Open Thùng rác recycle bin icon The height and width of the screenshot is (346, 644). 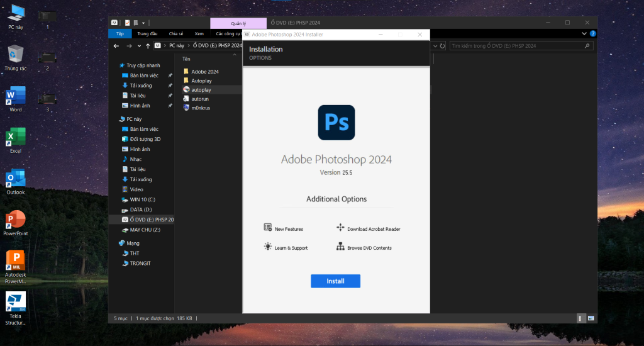coord(16,58)
